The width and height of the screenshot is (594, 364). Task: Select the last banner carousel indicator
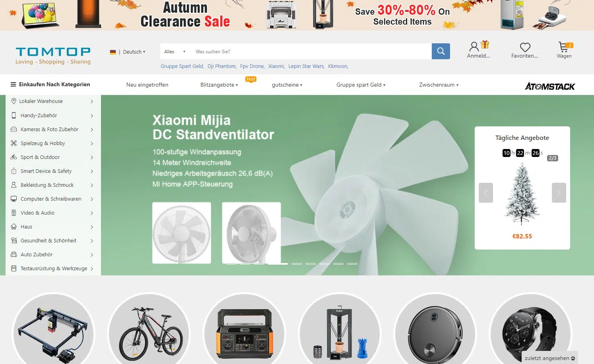(x=352, y=263)
